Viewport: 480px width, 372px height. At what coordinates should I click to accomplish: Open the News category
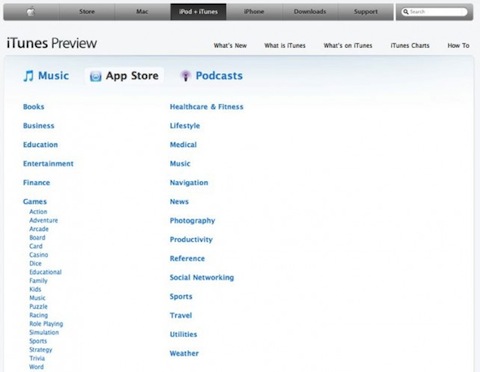(179, 202)
